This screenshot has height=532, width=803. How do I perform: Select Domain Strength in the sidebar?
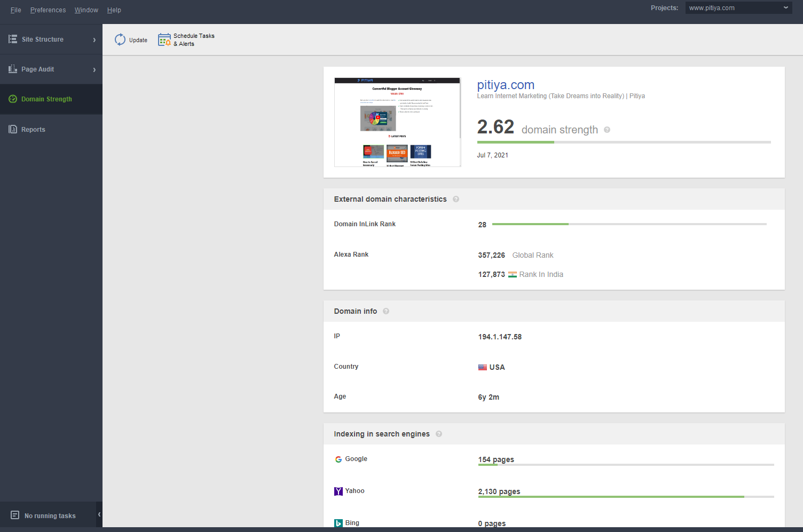(x=51, y=99)
